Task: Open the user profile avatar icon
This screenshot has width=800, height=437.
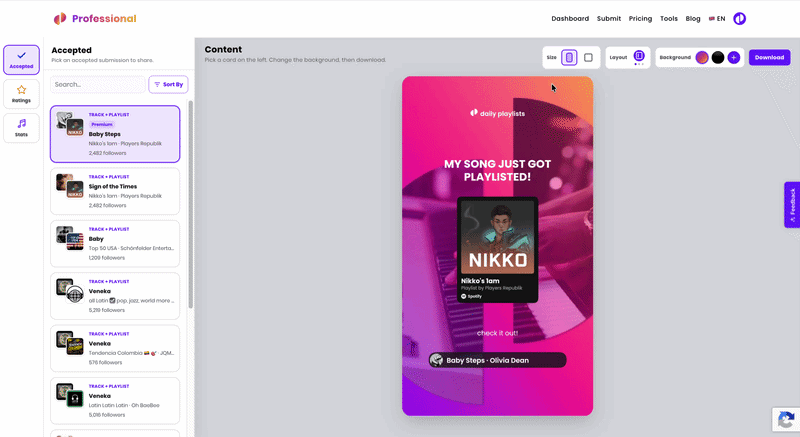Action: [x=739, y=19]
